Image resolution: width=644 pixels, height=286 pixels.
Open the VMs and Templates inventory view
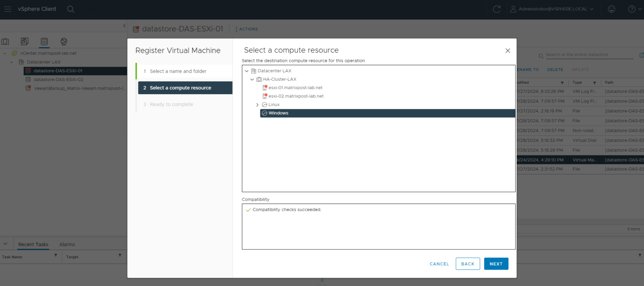(x=24, y=41)
